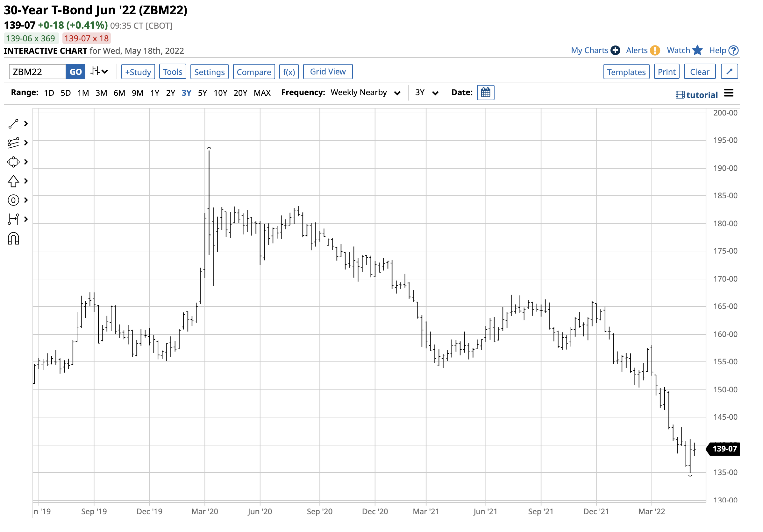Image resolution: width=763 pixels, height=532 pixels.
Task: Expand the Weekly Nearby frequency dropdown
Action: (365, 93)
